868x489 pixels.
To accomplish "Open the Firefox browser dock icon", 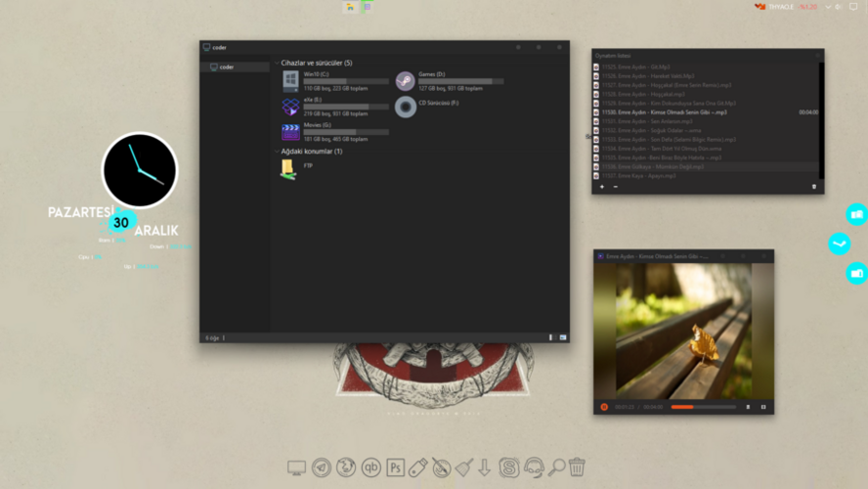I will pyautogui.click(x=346, y=467).
